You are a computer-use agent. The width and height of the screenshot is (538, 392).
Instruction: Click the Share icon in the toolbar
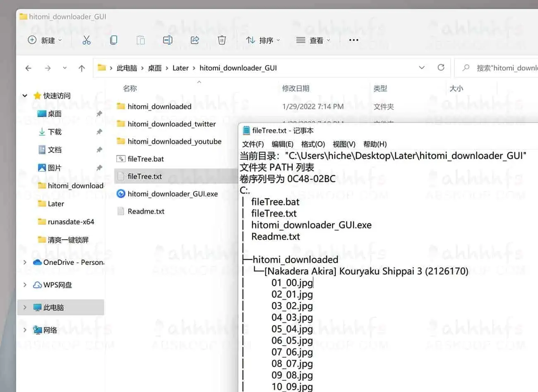[x=195, y=40]
